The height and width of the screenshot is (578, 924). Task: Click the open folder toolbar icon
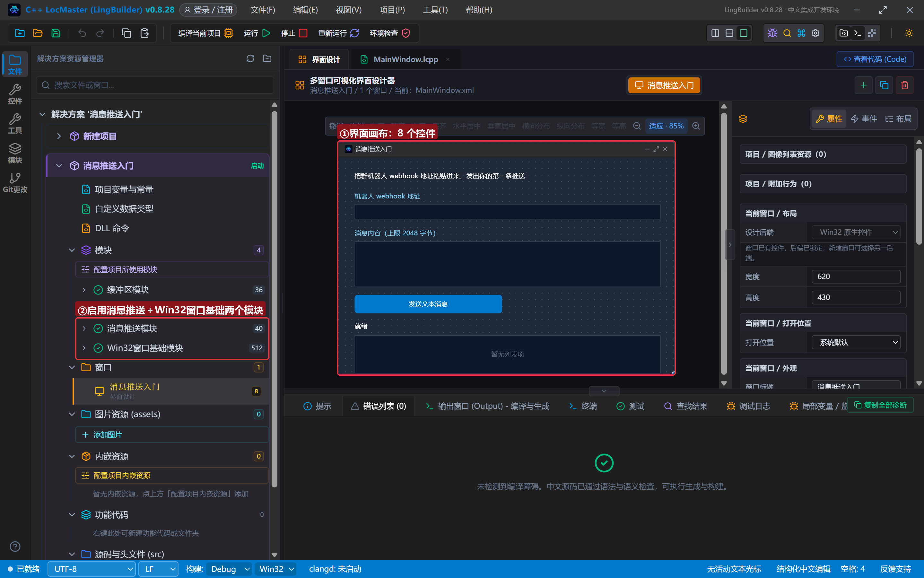click(x=38, y=33)
